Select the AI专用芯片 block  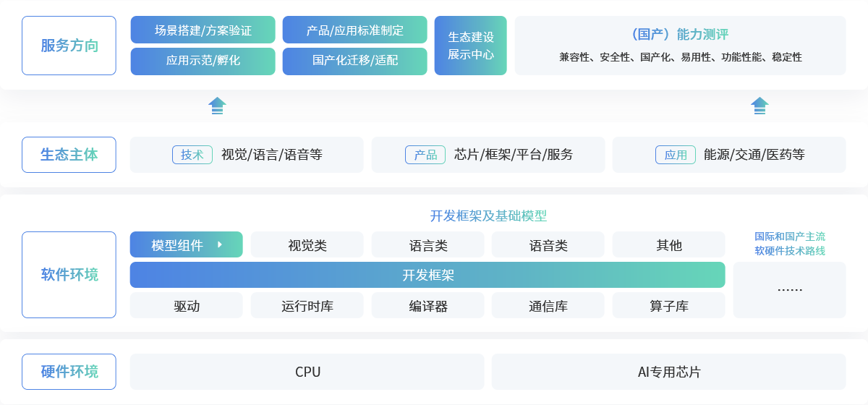[669, 372]
